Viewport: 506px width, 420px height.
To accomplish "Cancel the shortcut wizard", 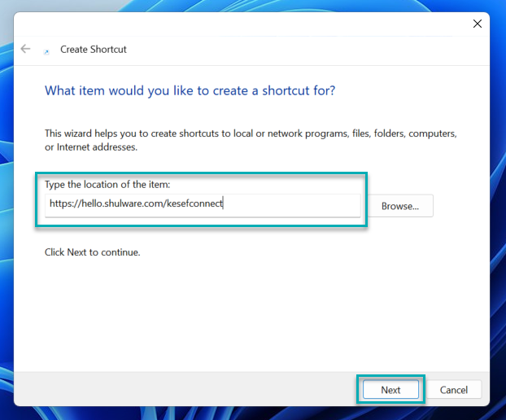I will pyautogui.click(x=454, y=390).
